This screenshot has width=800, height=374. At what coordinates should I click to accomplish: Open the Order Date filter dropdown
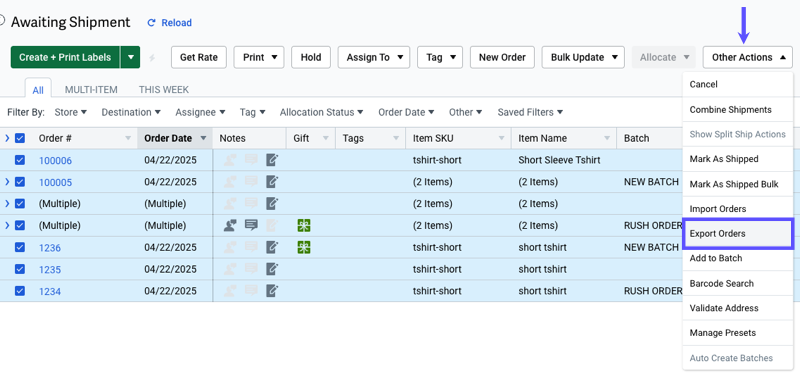(406, 112)
